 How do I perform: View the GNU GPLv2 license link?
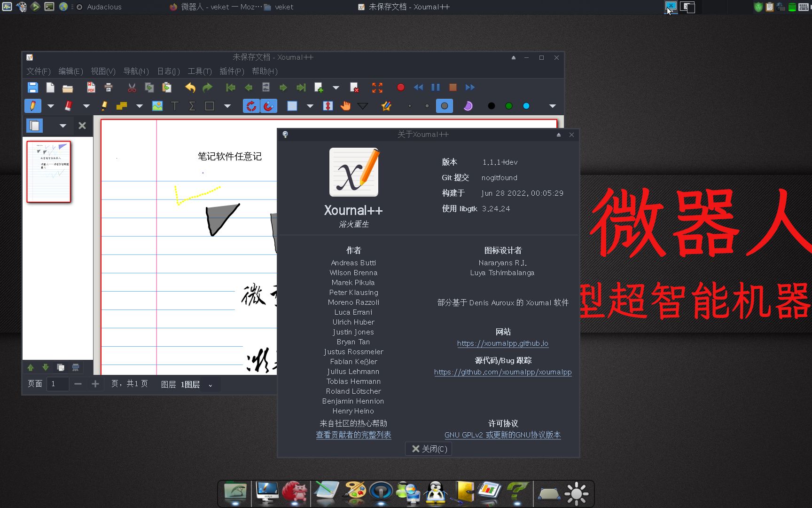503,435
